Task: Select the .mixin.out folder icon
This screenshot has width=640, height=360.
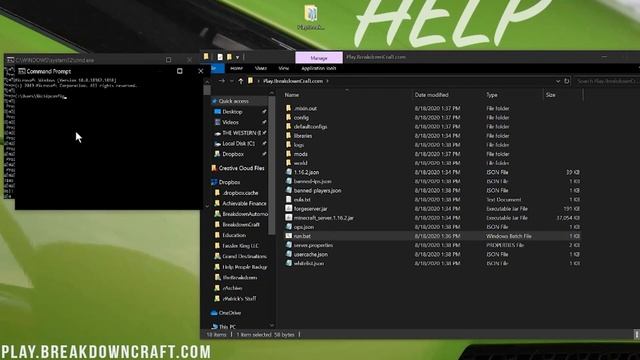Action: coord(289,108)
